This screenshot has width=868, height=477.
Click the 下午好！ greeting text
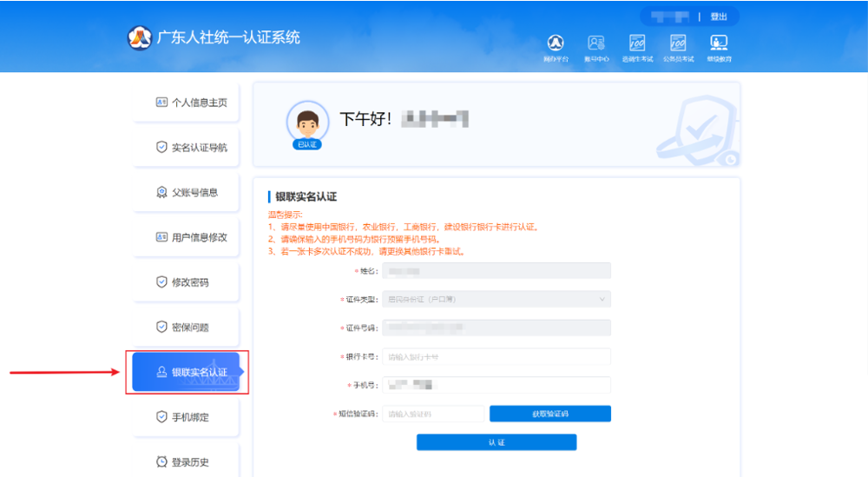[366, 118]
